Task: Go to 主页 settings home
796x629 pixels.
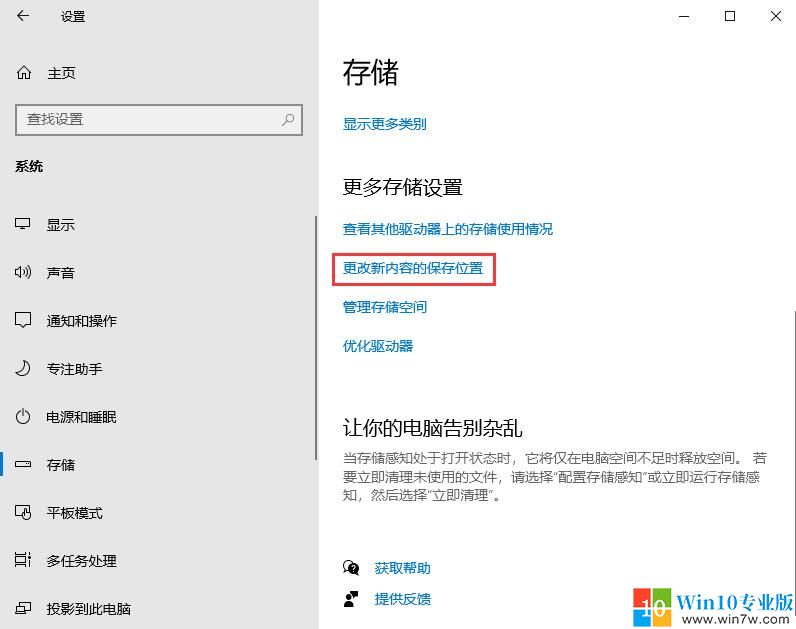Action: click(61, 73)
